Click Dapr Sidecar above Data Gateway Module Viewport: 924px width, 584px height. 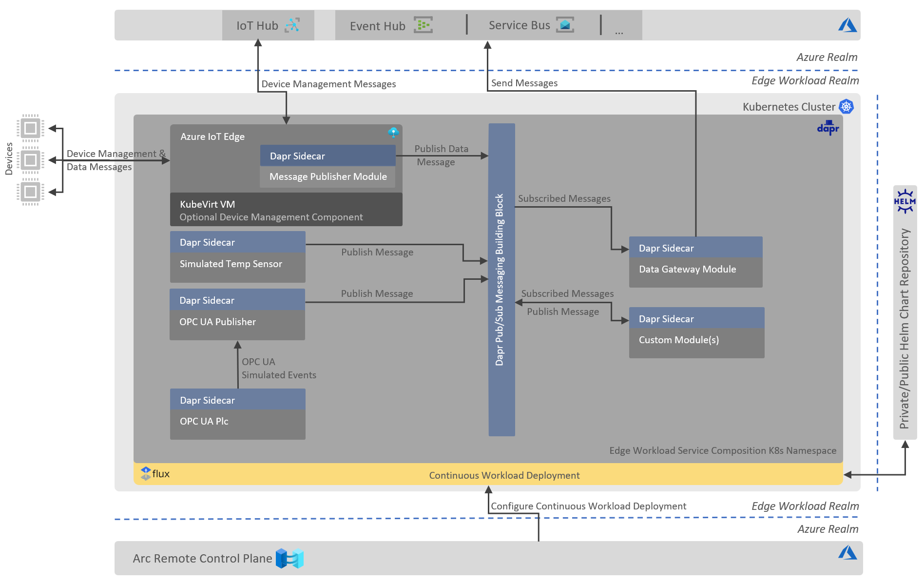[696, 247]
